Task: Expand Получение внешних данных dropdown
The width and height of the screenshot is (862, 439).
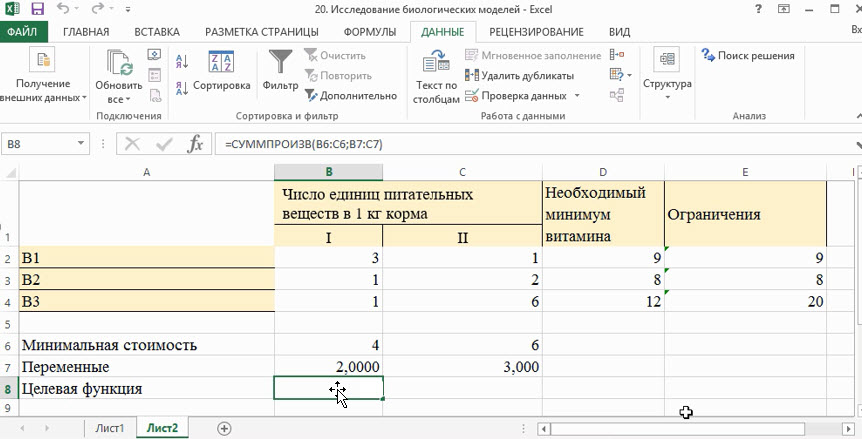Action: 42,98
